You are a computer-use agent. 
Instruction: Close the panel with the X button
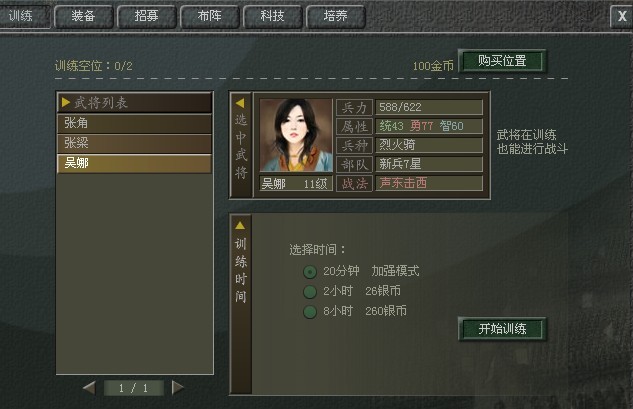pos(622,16)
